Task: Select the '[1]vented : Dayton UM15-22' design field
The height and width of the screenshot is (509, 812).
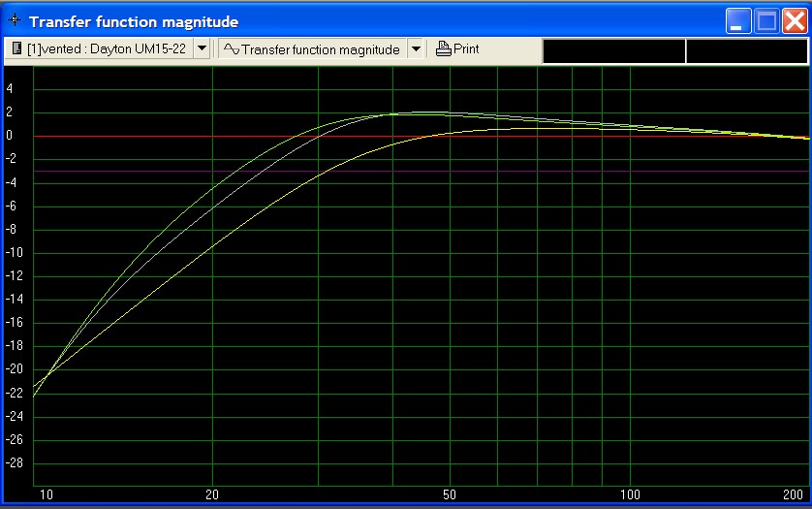Action: coord(109,48)
